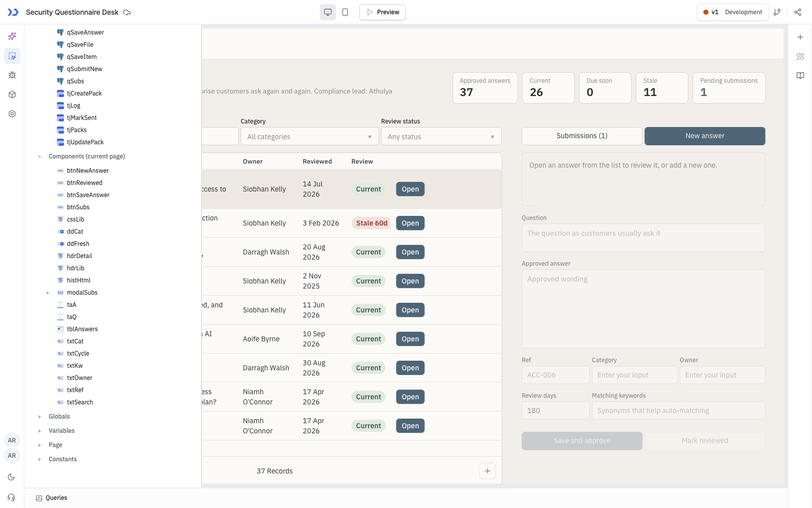Open the v1 Development version selector
Screen dimensions: 812x508
point(732,12)
